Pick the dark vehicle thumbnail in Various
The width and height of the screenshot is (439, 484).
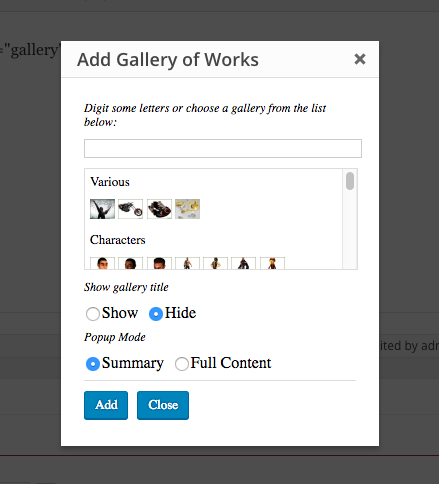point(159,209)
